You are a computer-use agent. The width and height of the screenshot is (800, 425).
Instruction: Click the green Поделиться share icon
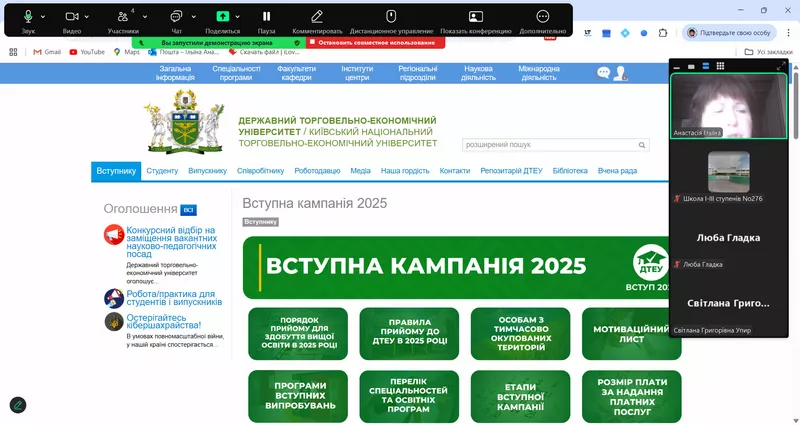coord(222,16)
